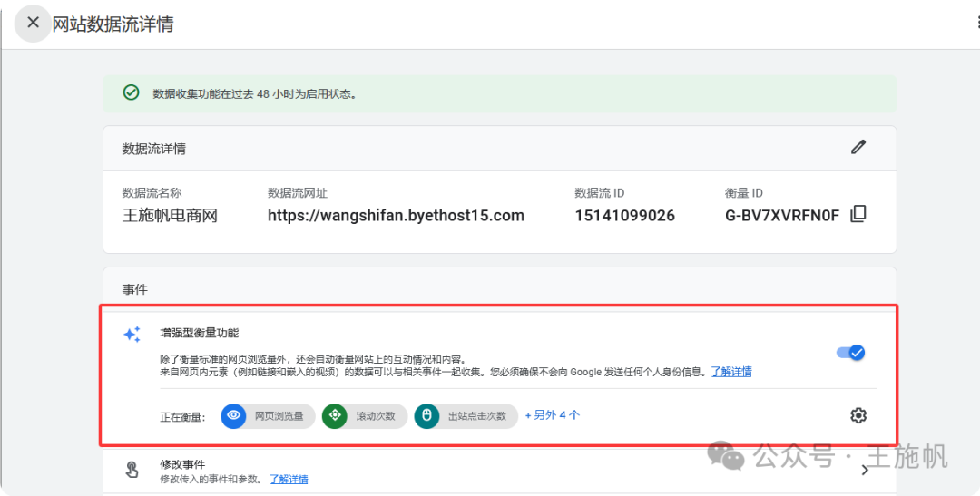980x496 pixels.
Task: Click the measurement ID text G-BV7XVRFN0F
Action: point(782,216)
